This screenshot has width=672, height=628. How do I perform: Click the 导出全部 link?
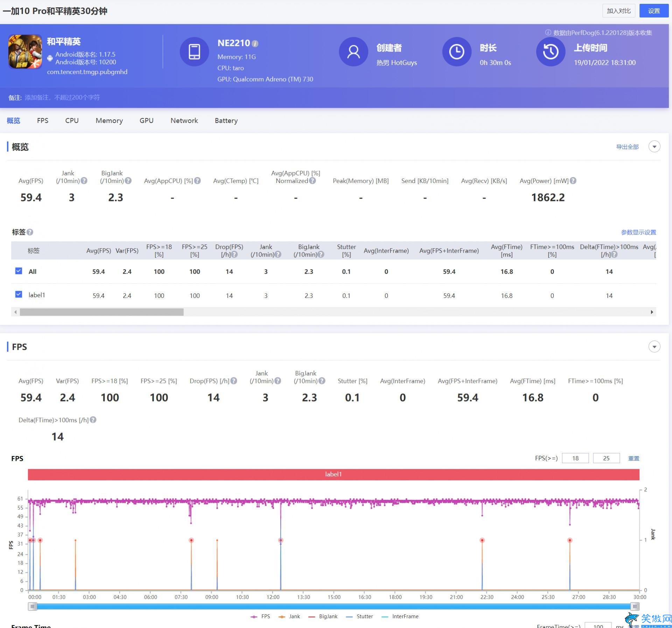point(627,147)
